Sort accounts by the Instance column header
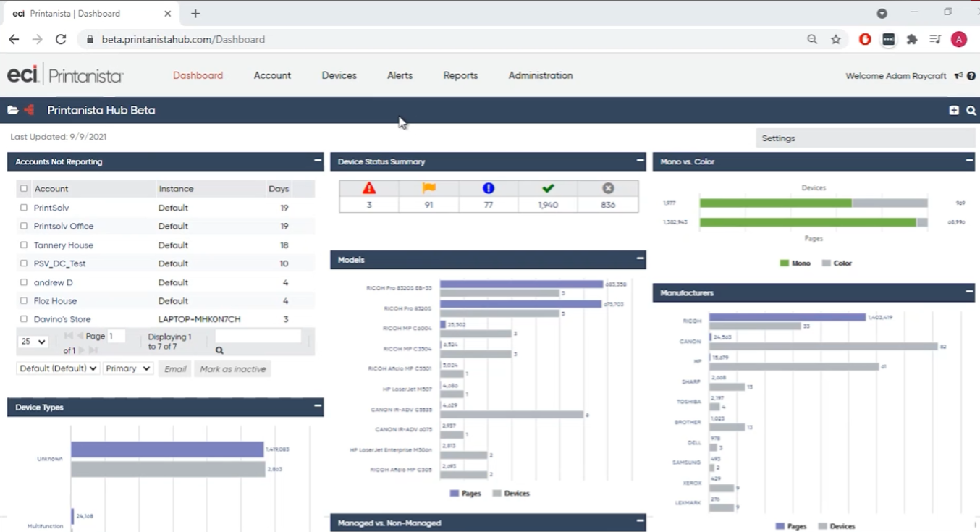The height and width of the screenshot is (532, 980). 176,189
